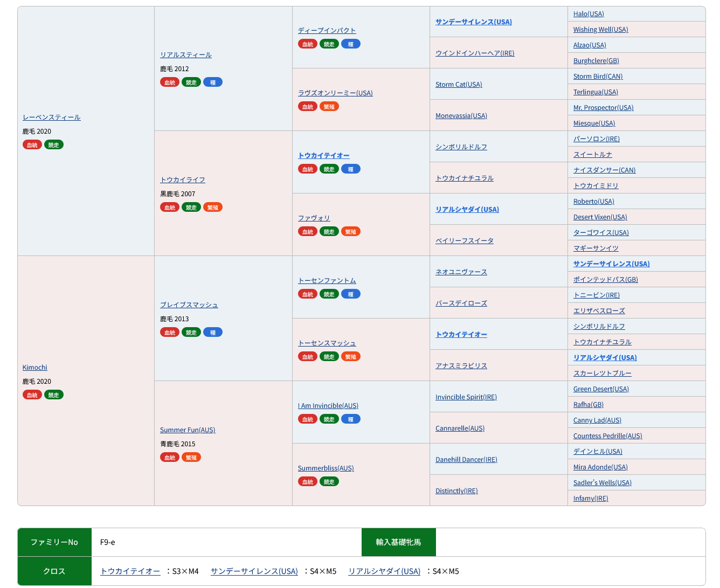The image size is (720, 588).
Task: Click the red 血統 badge under ディープインパクト
Action: [x=307, y=44]
